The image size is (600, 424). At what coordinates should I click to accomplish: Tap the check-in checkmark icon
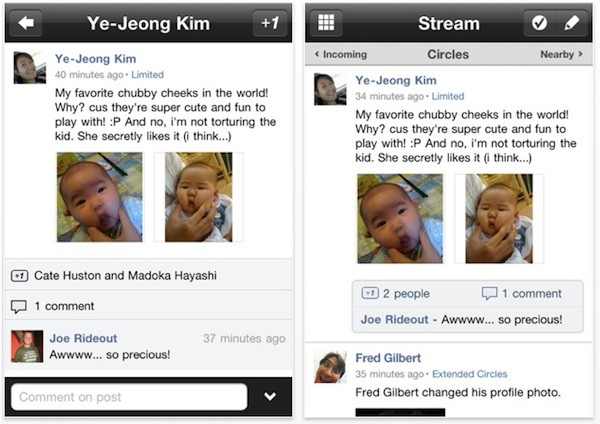click(x=539, y=22)
